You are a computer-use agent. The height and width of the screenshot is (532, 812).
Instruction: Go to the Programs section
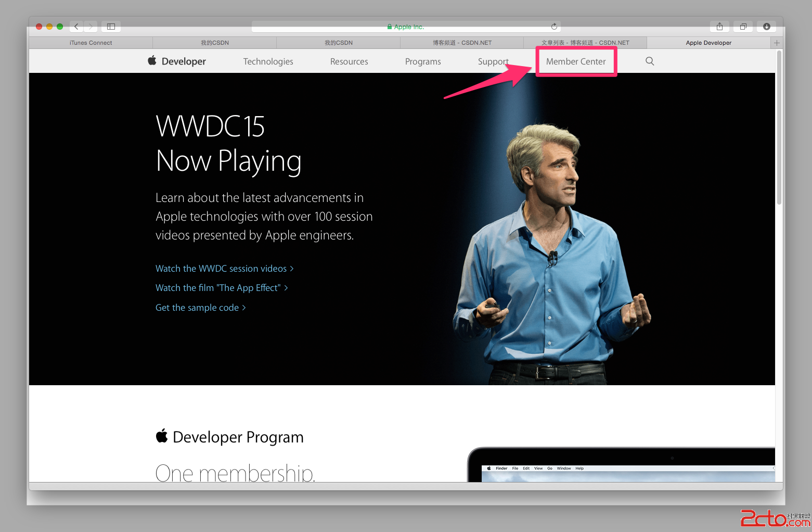(423, 61)
